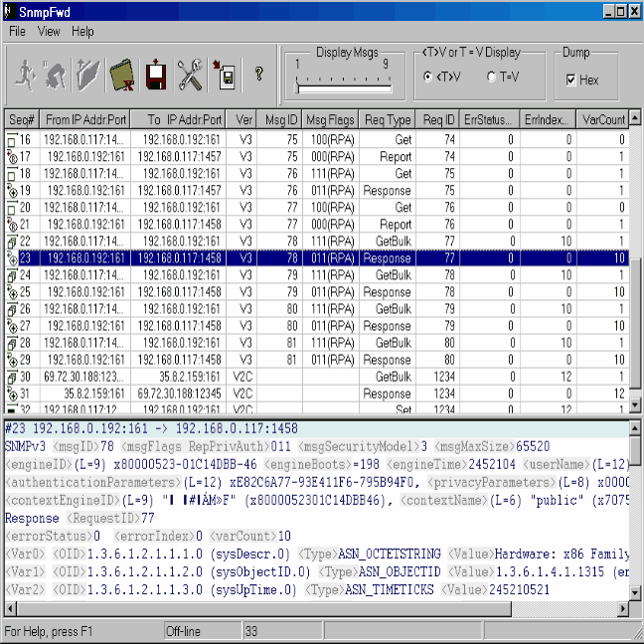This screenshot has height=644, width=644.
Task: Click the Req Type column header
Action: click(387, 120)
